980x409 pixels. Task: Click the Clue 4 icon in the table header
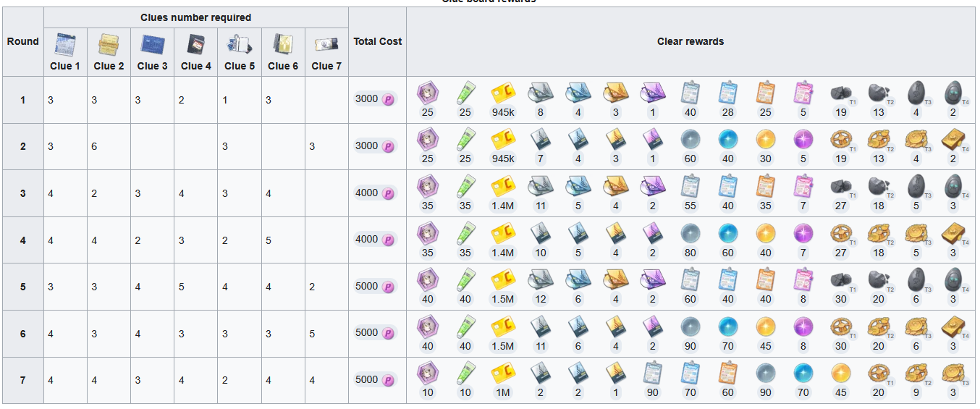196,45
